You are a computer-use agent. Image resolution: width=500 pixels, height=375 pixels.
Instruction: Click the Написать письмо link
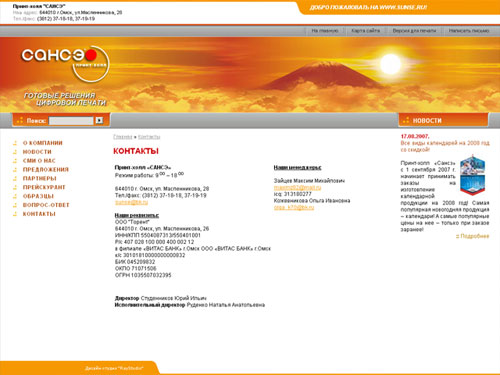pyautogui.click(x=469, y=31)
